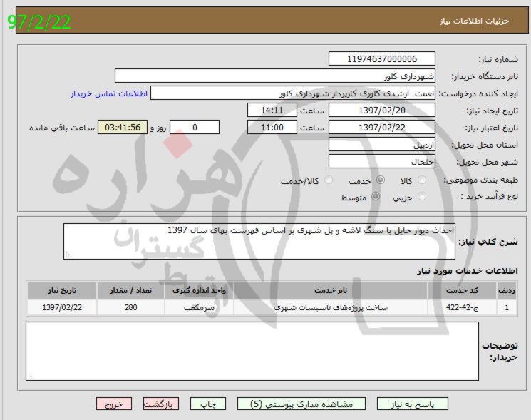
Task: Select the 'کالا/خدمت' radio button
Action: pos(329,180)
